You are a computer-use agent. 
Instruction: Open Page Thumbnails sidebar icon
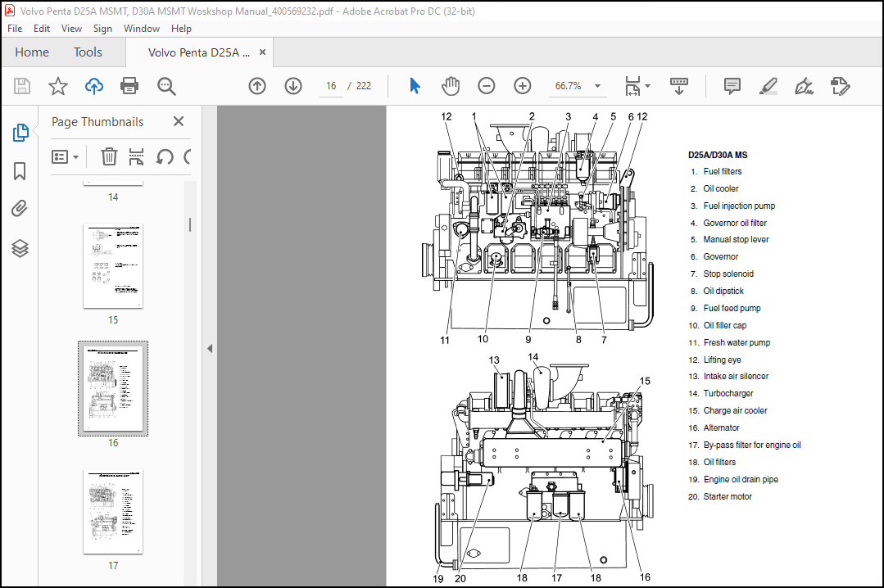[20, 133]
